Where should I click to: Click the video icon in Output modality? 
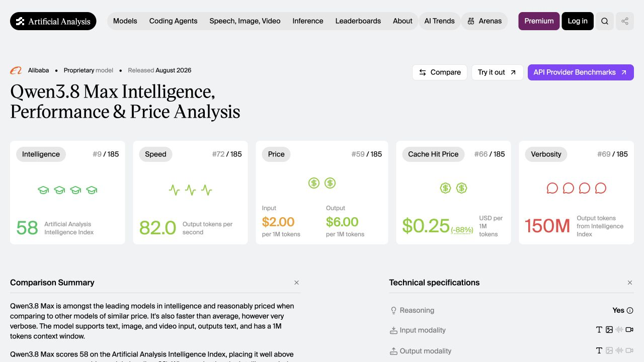pyautogui.click(x=629, y=350)
